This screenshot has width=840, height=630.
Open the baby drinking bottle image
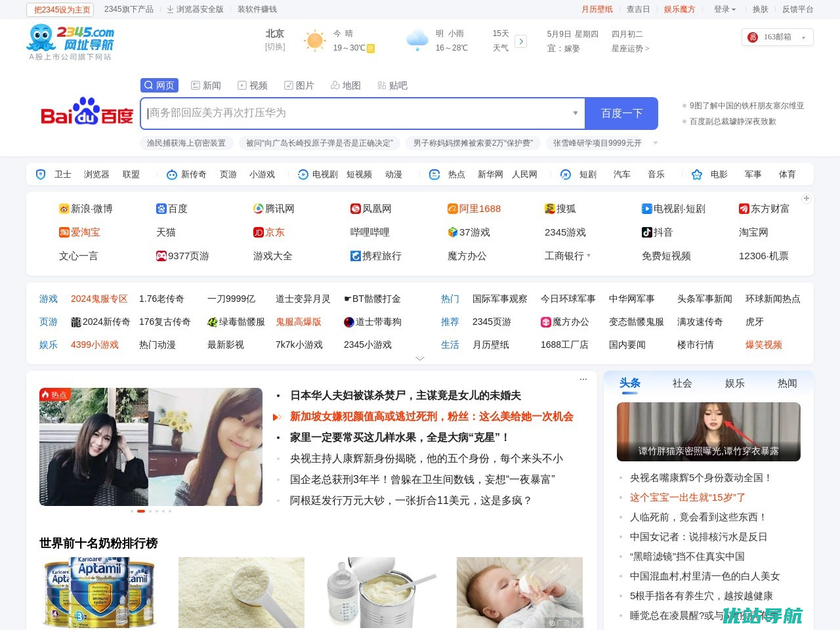click(520, 593)
